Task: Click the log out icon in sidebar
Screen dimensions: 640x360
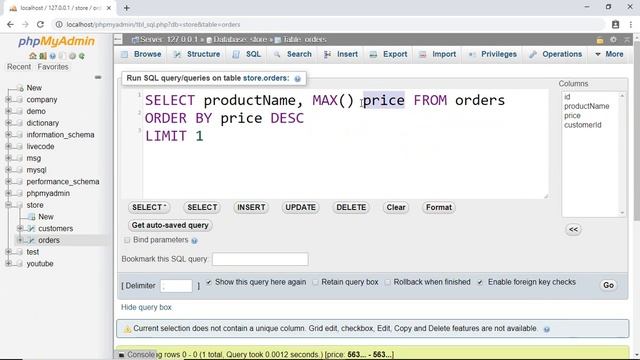Action: (42, 56)
